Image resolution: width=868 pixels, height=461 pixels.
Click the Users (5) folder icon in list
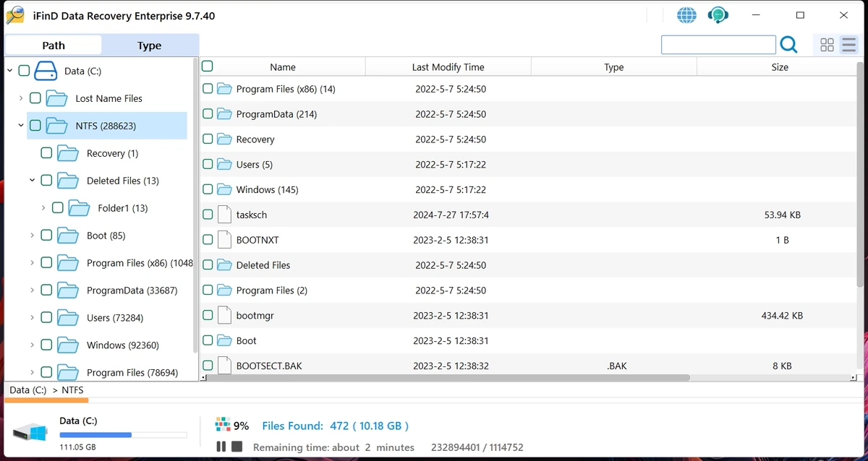(224, 164)
